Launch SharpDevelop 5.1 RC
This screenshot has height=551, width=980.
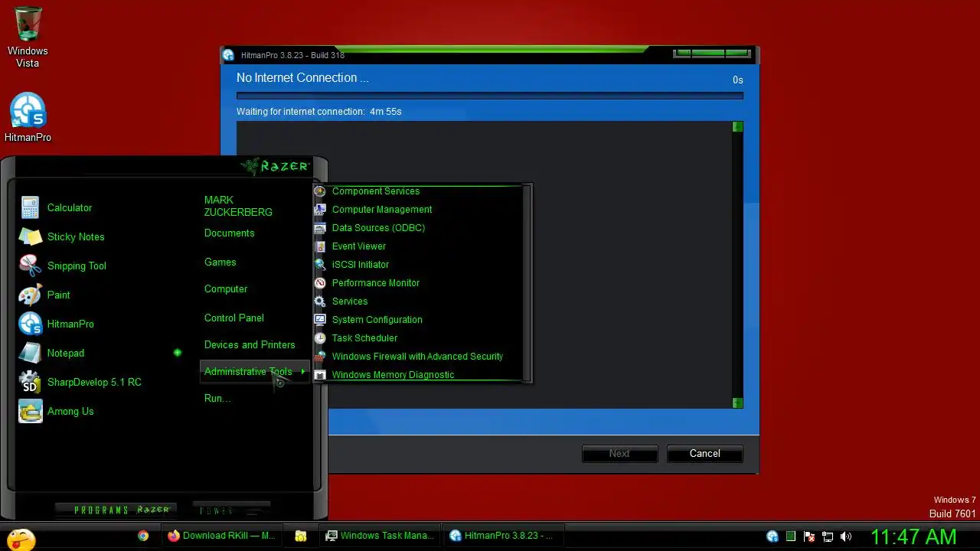93,382
